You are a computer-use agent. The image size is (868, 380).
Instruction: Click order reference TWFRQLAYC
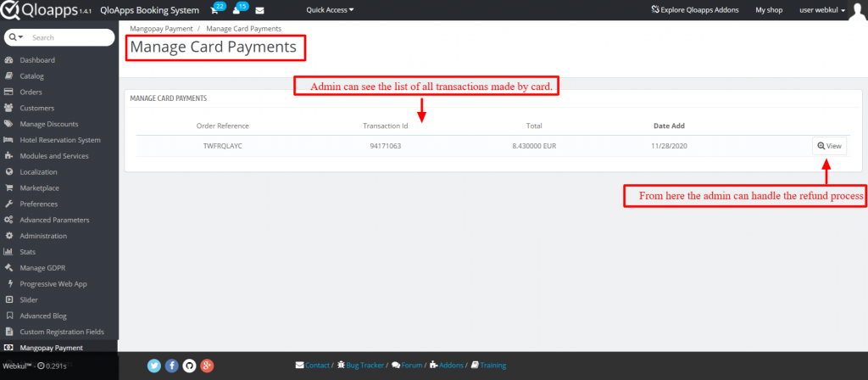(223, 146)
